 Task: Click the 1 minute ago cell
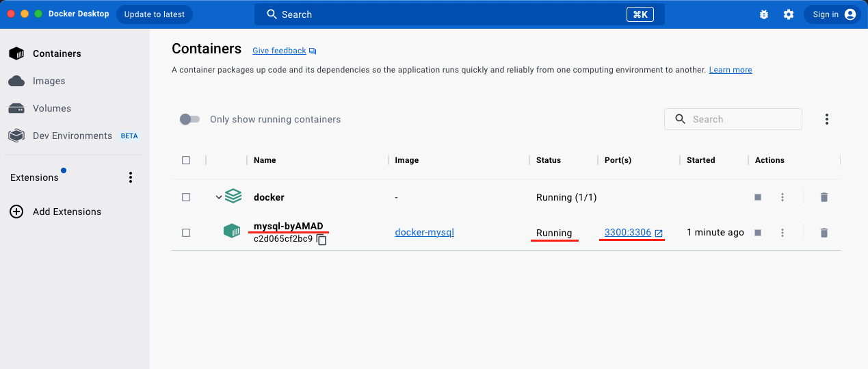[715, 233]
